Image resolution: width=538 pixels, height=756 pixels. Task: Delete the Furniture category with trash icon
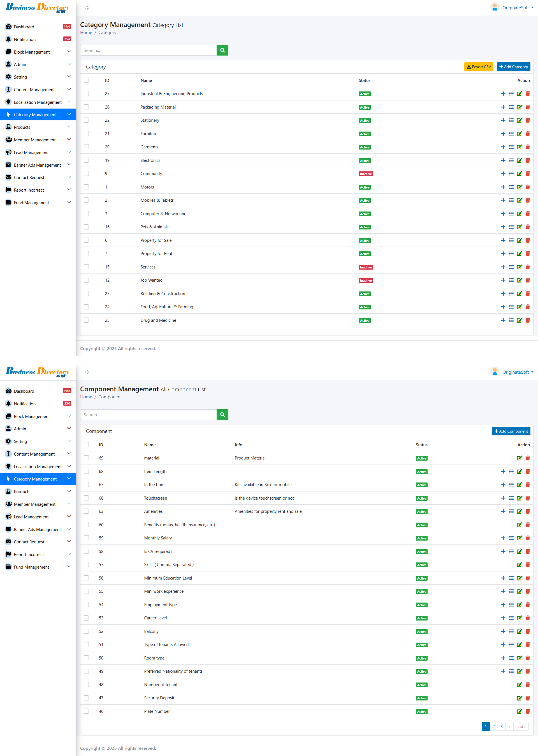point(528,134)
